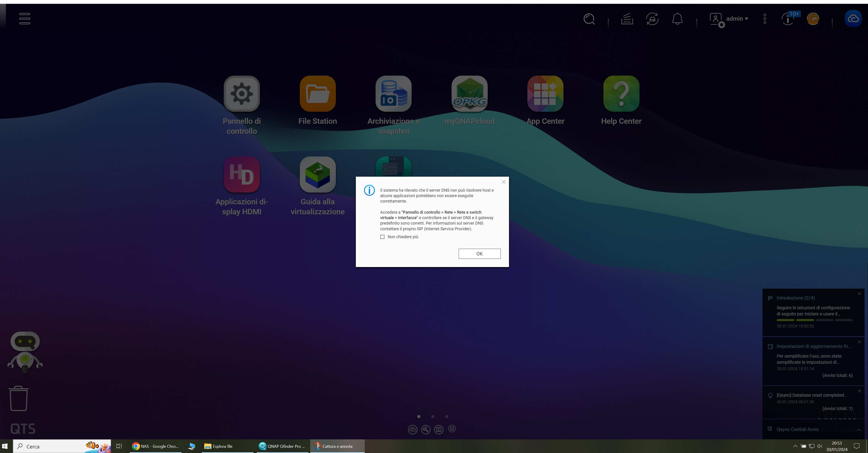
Task: Open Help Center
Action: tap(621, 94)
